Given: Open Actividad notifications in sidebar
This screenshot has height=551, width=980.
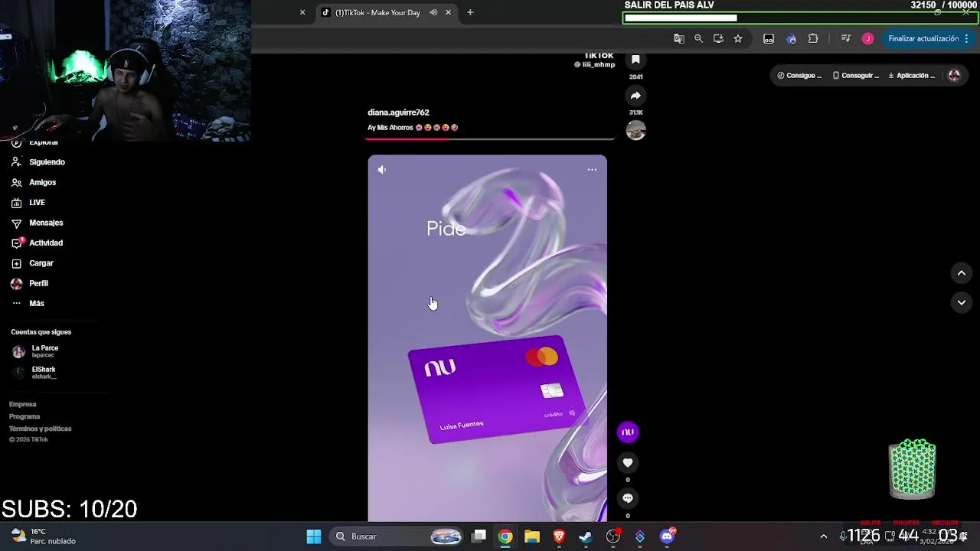Looking at the screenshot, I should (37, 243).
